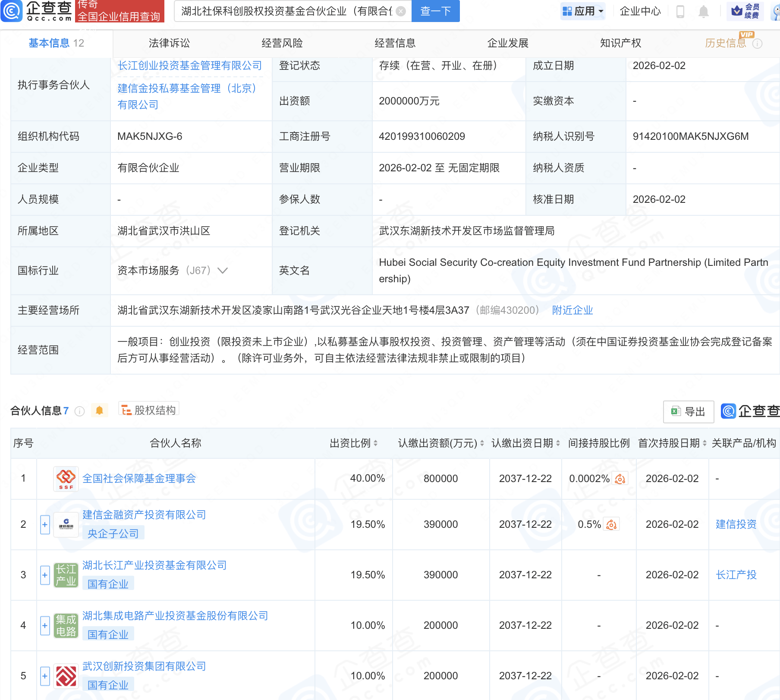Sort partners by 出资比例 column
Screen dimensions: 780x700
375,443
